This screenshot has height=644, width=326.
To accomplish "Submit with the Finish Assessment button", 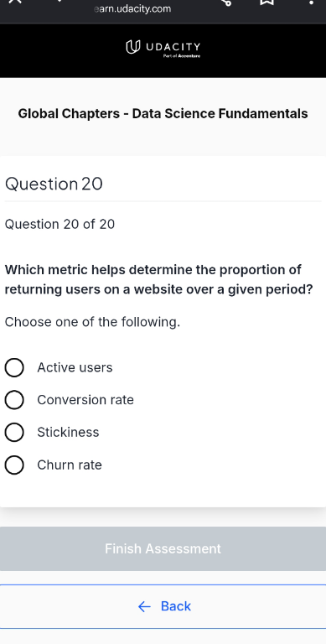I will (163, 548).
